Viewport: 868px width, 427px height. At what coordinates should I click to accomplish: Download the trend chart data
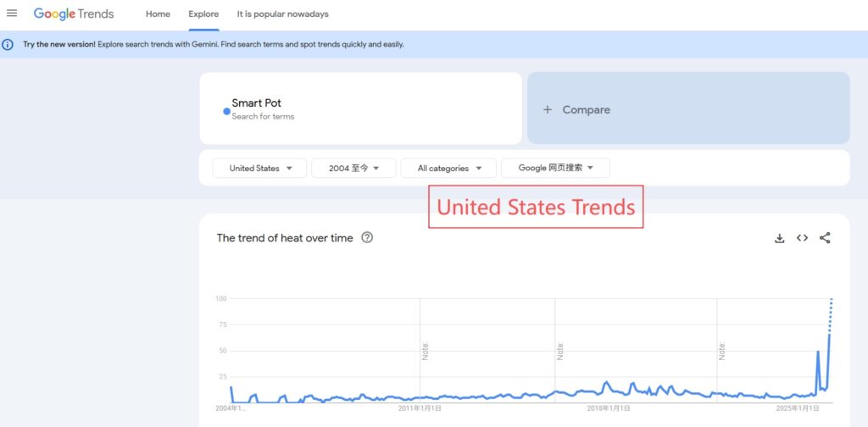780,238
